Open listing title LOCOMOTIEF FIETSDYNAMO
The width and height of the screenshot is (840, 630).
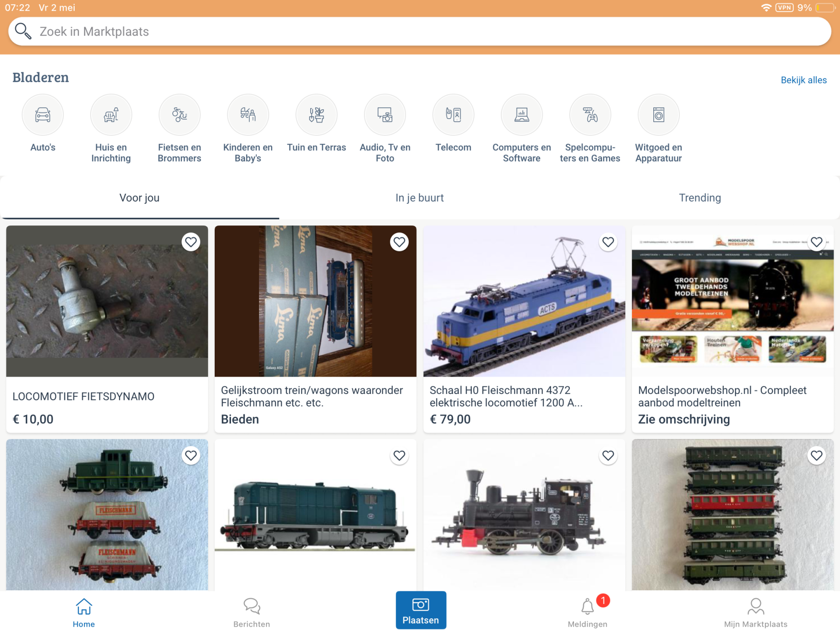[83, 396]
